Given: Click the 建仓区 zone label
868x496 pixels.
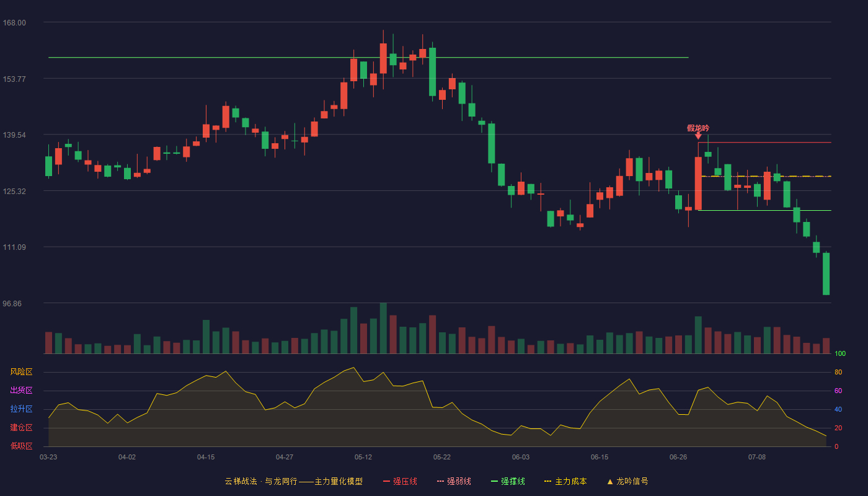Looking at the screenshot, I should point(21,428).
